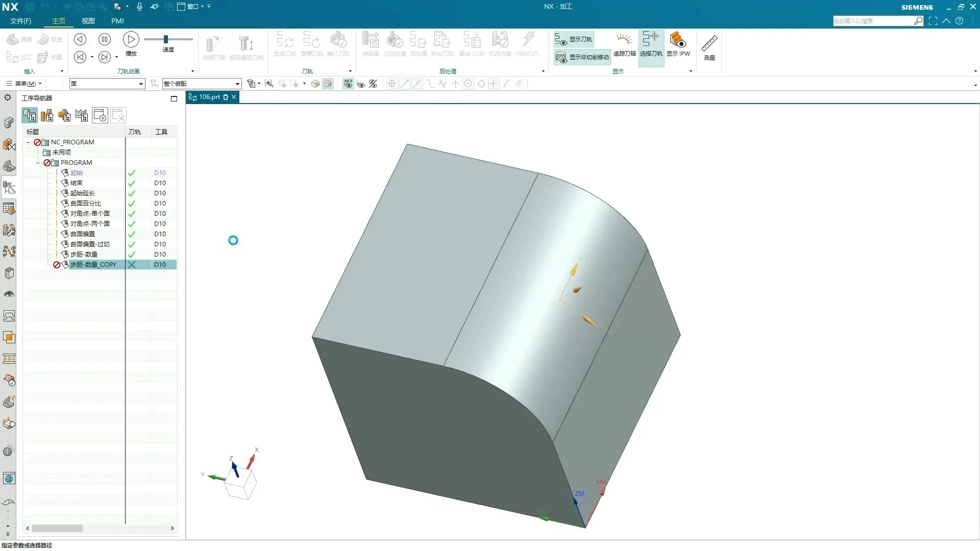Image resolution: width=980 pixels, height=551 pixels.
Task: Click the animation speed slider handle
Action: (165, 39)
